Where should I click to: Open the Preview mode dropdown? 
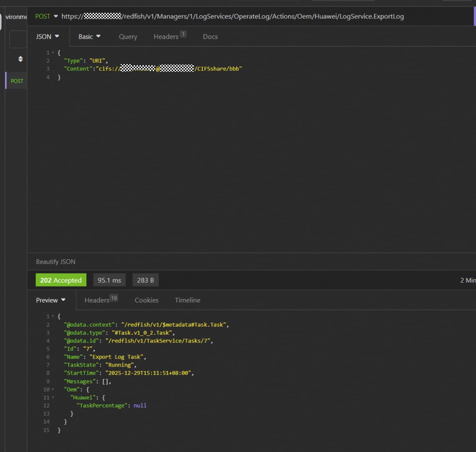pyautogui.click(x=51, y=300)
